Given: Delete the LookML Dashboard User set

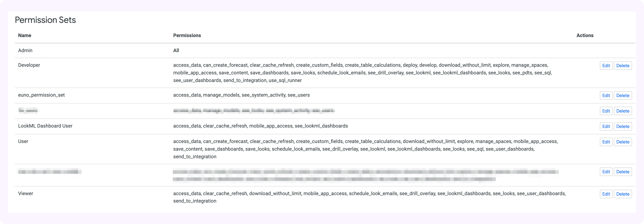Looking at the screenshot, I should (x=623, y=127).
